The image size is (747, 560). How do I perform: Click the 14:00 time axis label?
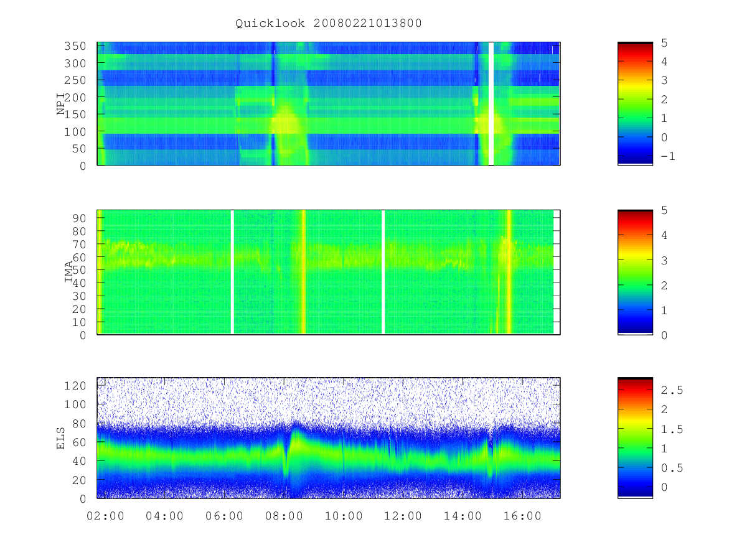(463, 516)
